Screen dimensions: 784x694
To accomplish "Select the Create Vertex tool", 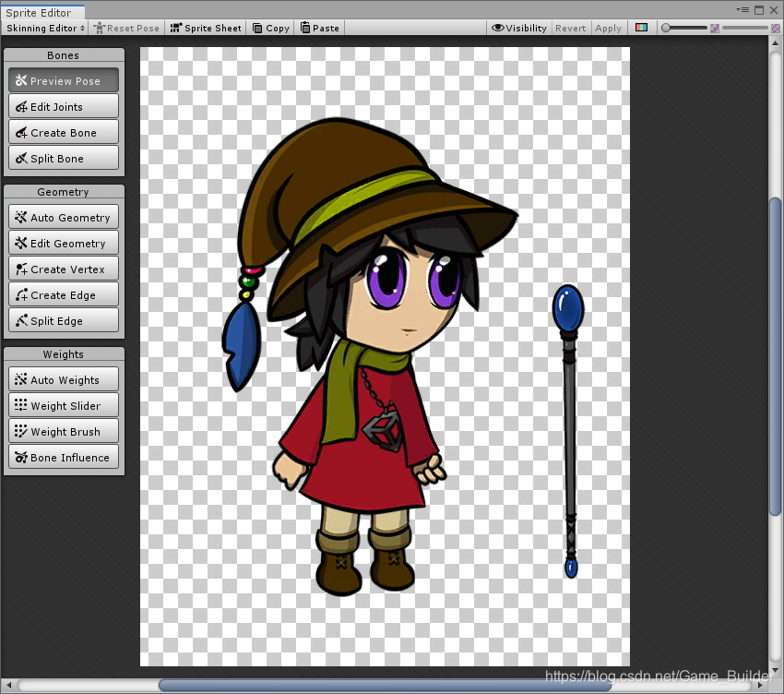I will [64, 269].
